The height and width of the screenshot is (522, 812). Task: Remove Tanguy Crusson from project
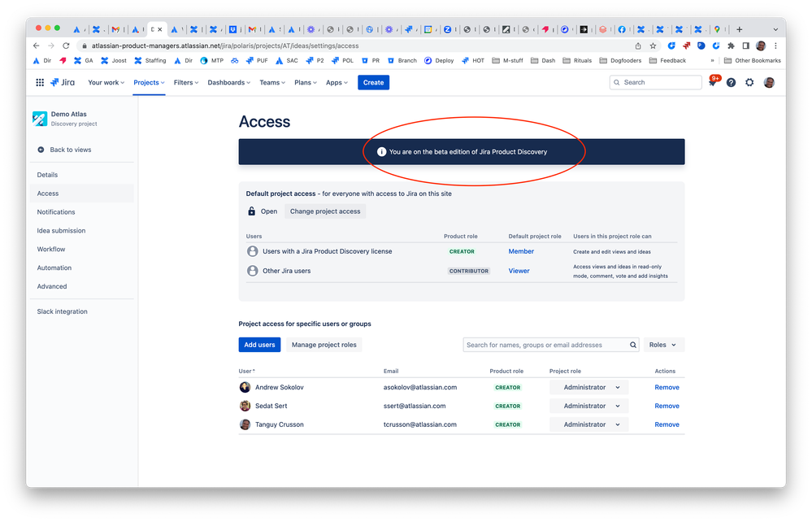(667, 424)
